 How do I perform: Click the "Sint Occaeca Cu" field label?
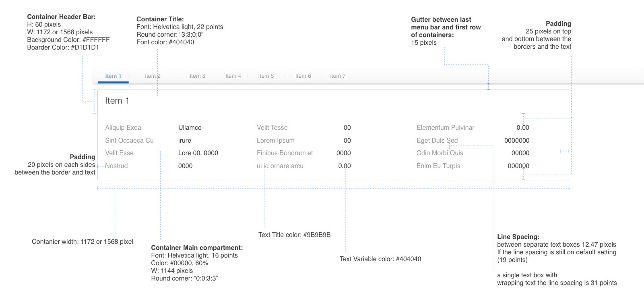tap(129, 141)
